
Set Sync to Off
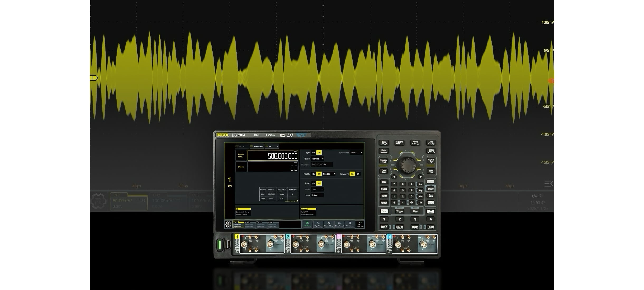pyautogui.click(x=319, y=153)
